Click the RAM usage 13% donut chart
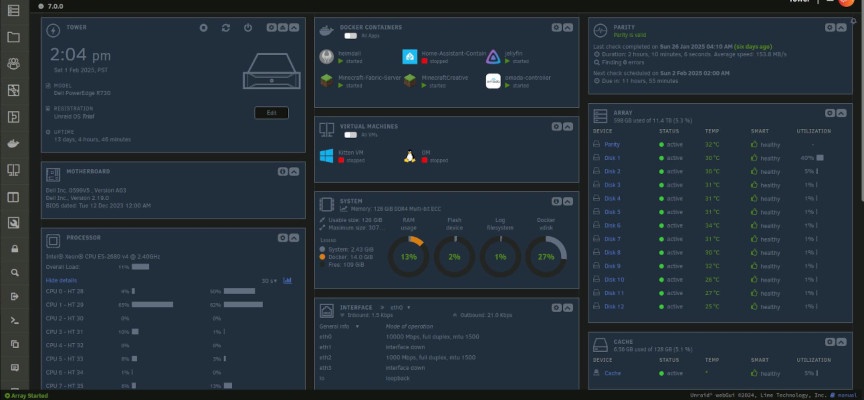864x400 pixels. coord(408,257)
